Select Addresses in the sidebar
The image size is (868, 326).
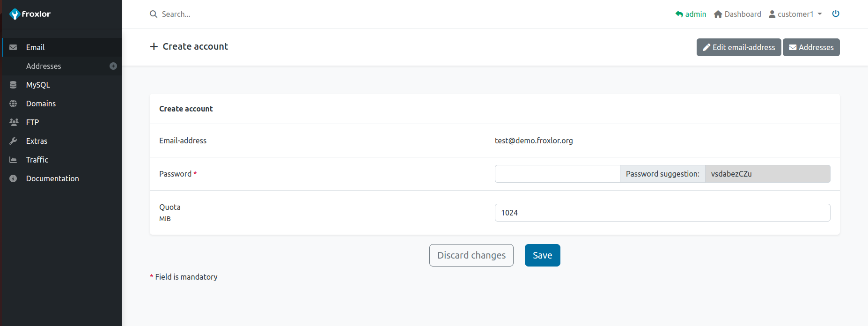44,66
